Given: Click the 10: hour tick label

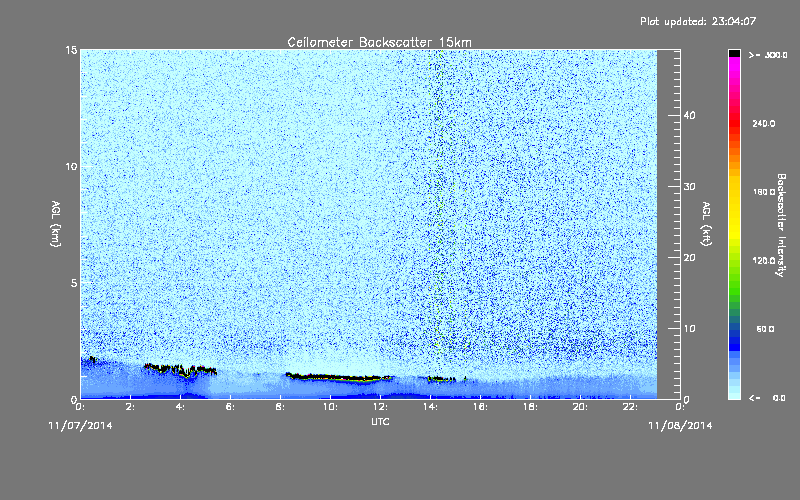Looking at the screenshot, I should [330, 407].
